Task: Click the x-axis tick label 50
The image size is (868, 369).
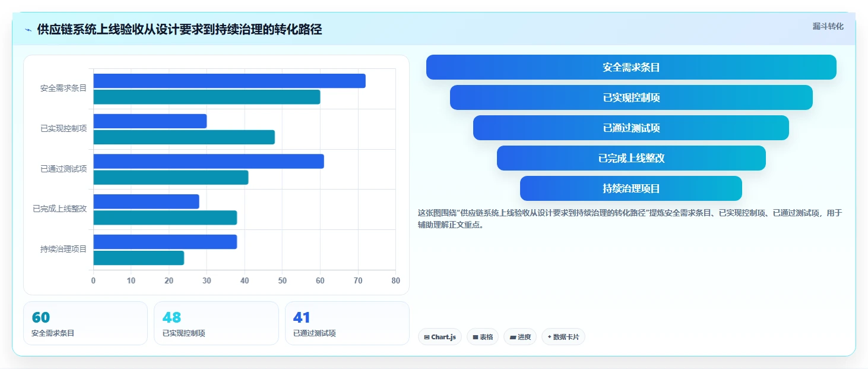Action: [x=283, y=281]
